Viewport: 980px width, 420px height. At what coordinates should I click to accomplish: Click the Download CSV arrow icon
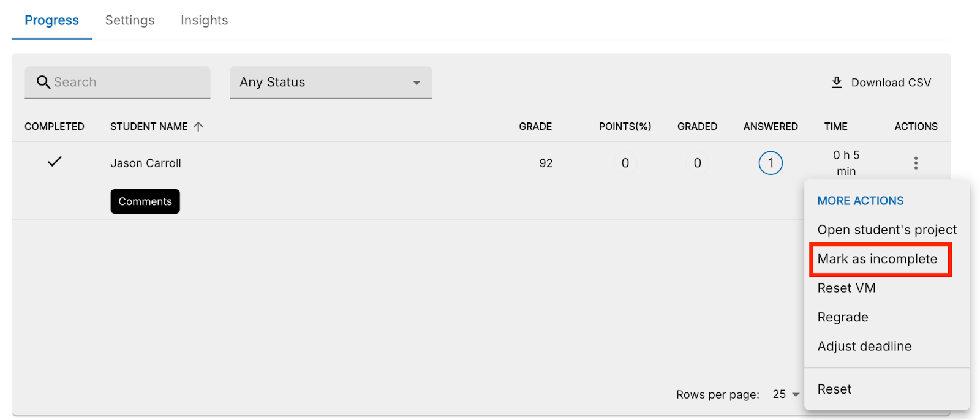tap(837, 82)
